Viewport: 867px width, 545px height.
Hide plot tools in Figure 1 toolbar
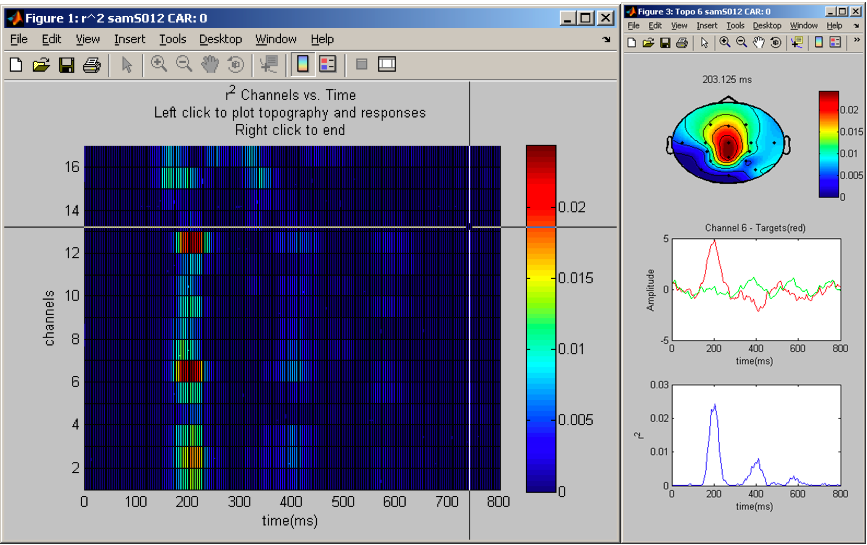(362, 65)
